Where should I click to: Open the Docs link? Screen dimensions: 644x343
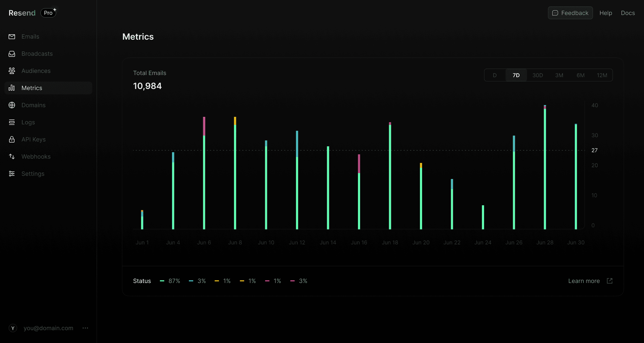tap(628, 13)
